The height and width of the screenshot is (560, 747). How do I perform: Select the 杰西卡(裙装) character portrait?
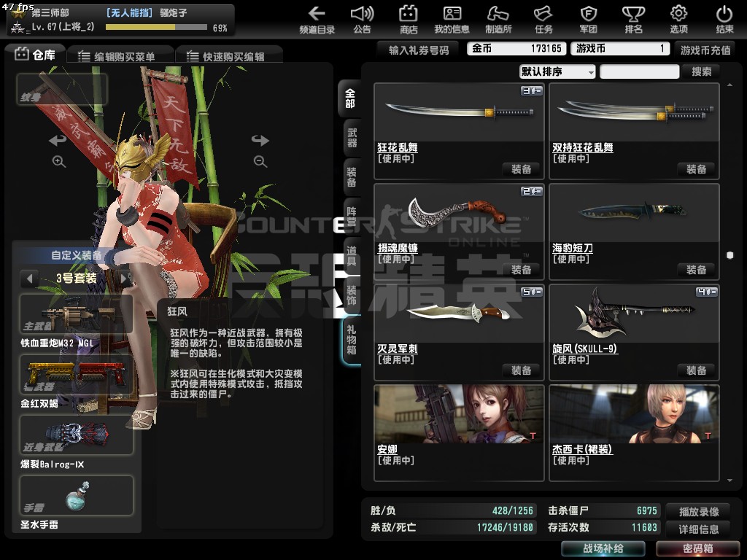tap(634, 414)
